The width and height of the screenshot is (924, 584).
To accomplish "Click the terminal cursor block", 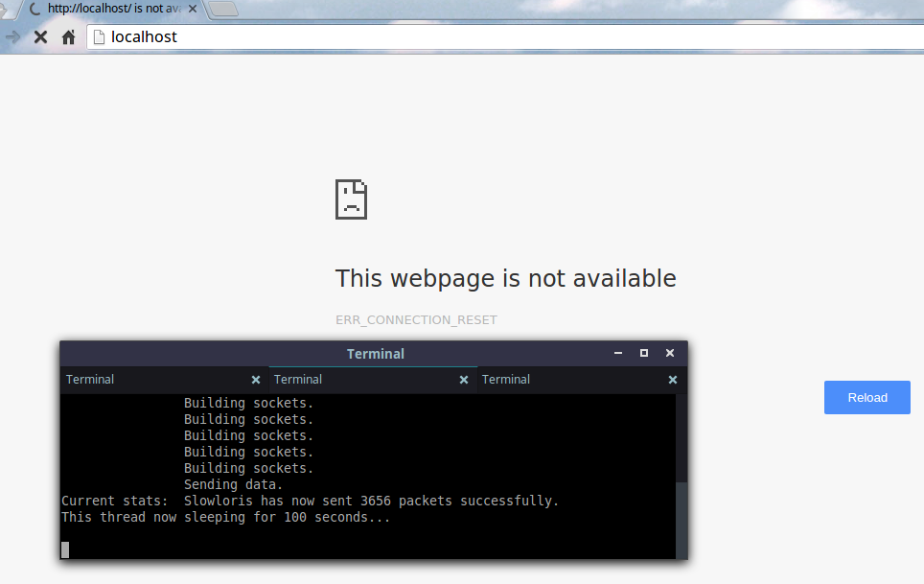I will 65,549.
